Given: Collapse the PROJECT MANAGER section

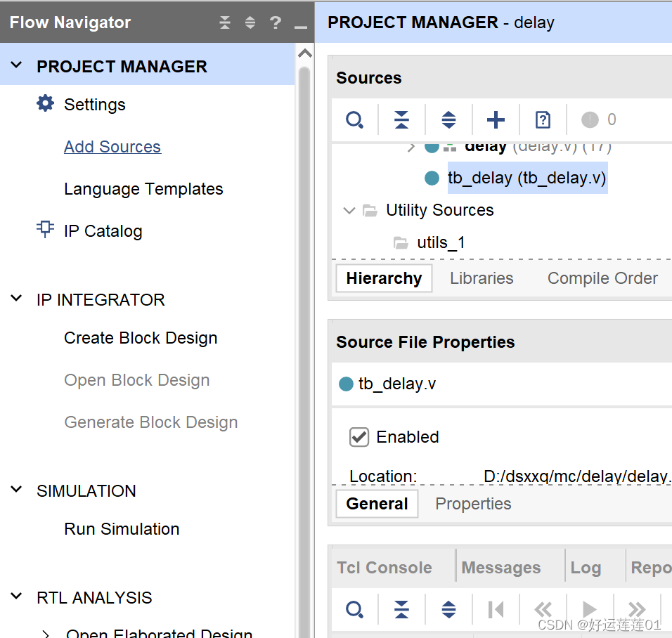Looking at the screenshot, I should [17, 66].
